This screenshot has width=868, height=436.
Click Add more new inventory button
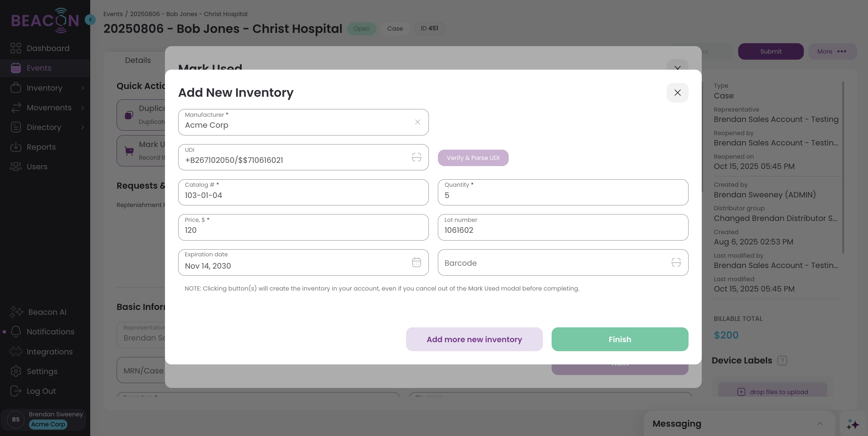coord(474,339)
